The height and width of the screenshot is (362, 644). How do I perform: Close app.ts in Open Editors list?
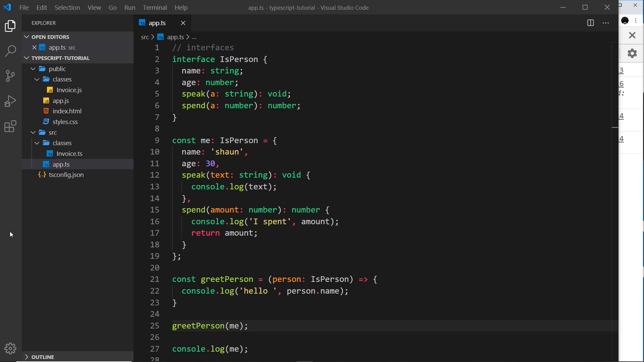click(34, 47)
